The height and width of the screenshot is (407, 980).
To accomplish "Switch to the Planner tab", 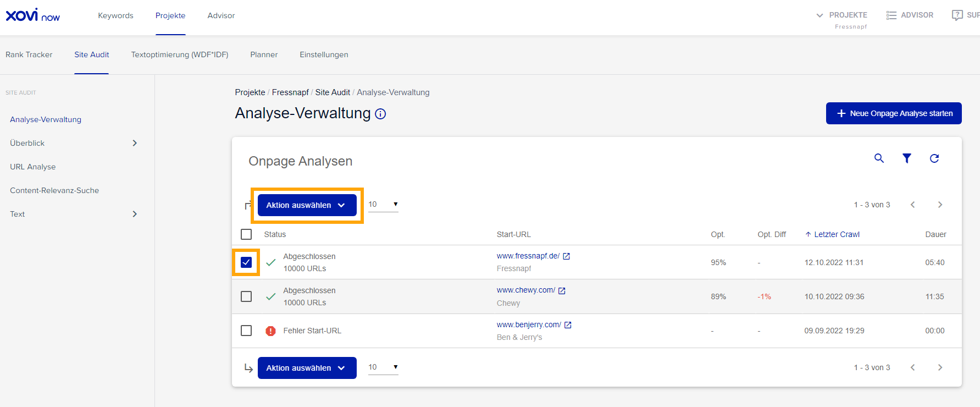I will [264, 54].
